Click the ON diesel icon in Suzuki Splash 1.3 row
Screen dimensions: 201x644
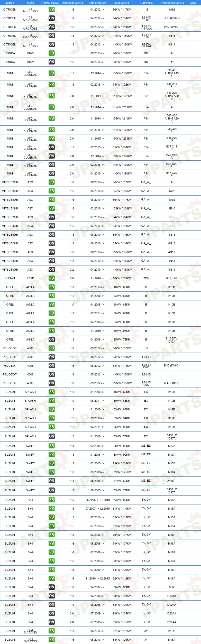pos(51,436)
